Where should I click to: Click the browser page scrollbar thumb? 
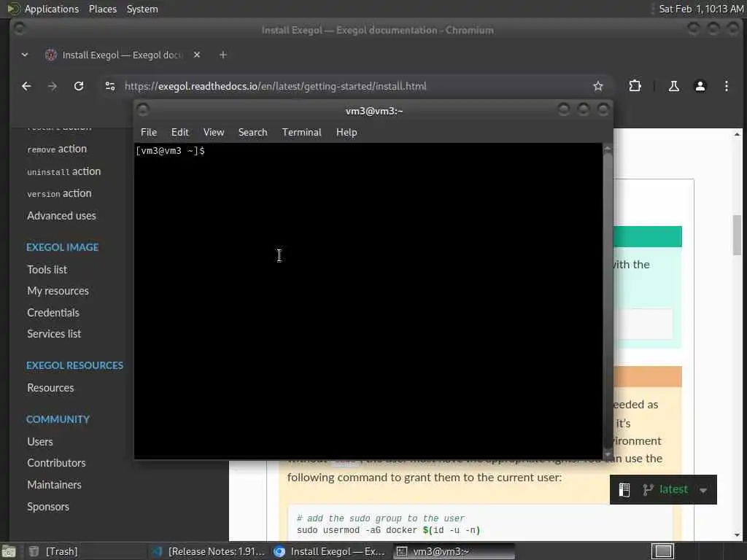(x=737, y=236)
